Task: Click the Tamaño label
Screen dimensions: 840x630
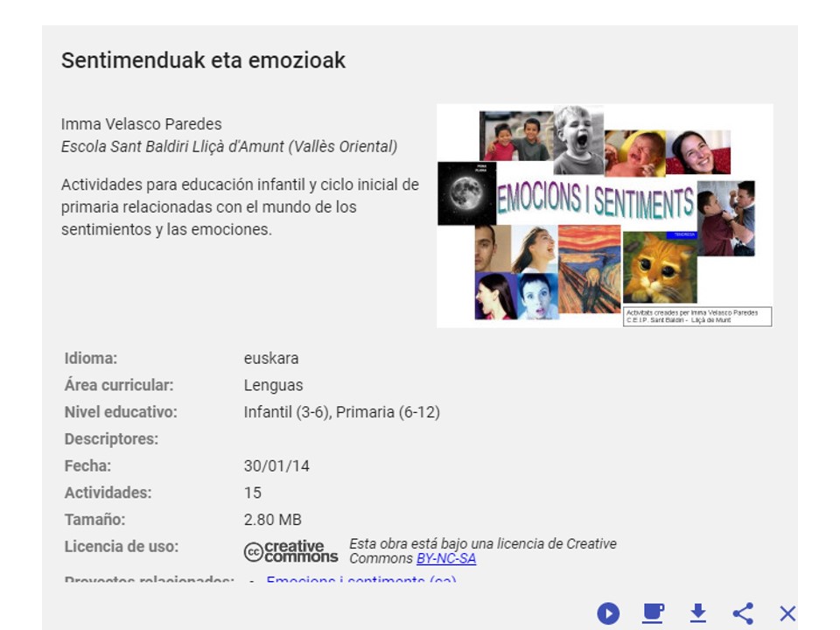Action: (x=94, y=519)
